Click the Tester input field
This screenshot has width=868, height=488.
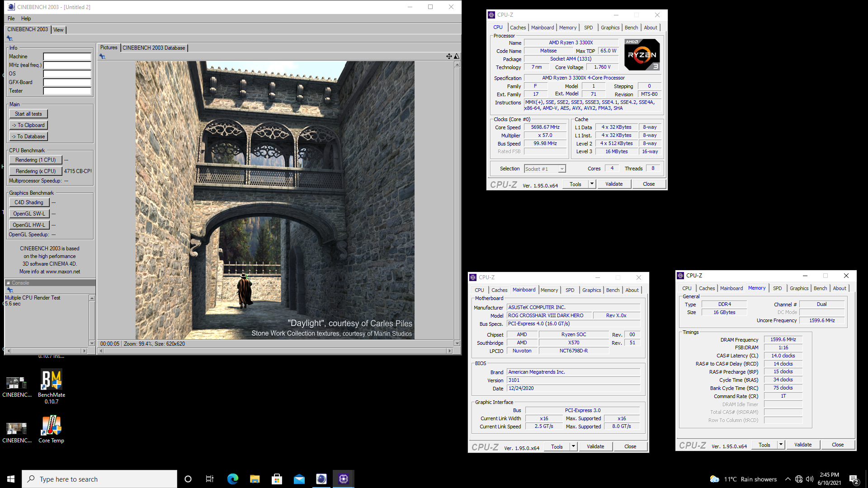(67, 91)
